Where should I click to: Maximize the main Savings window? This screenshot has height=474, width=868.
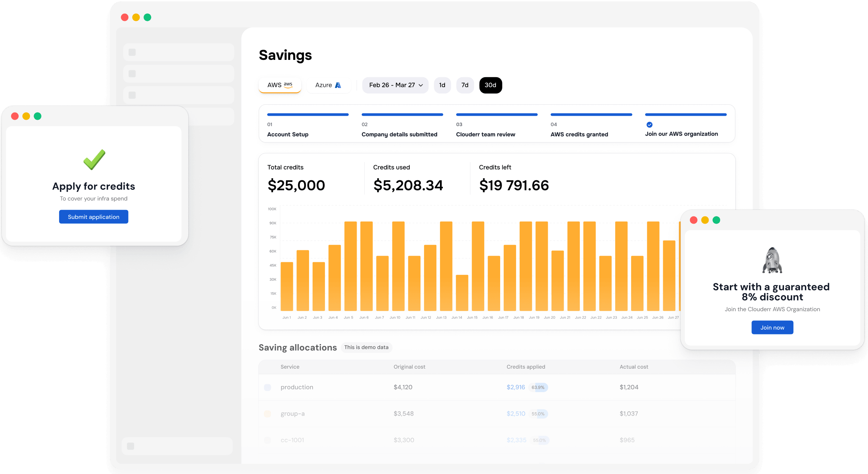tap(147, 17)
